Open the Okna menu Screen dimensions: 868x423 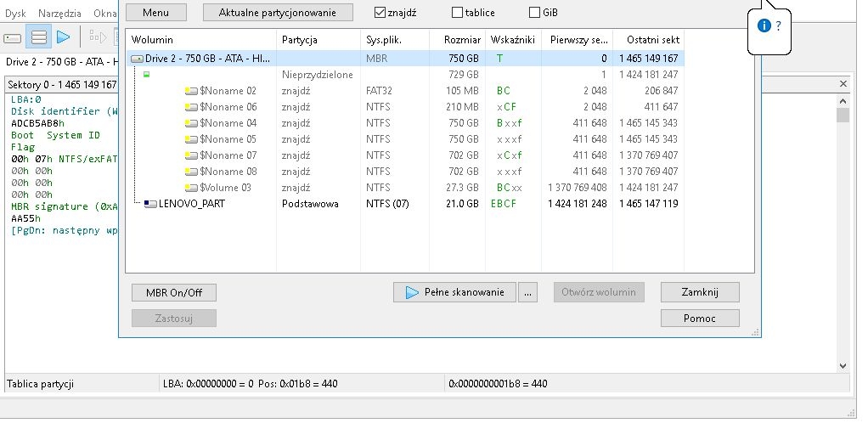click(104, 14)
